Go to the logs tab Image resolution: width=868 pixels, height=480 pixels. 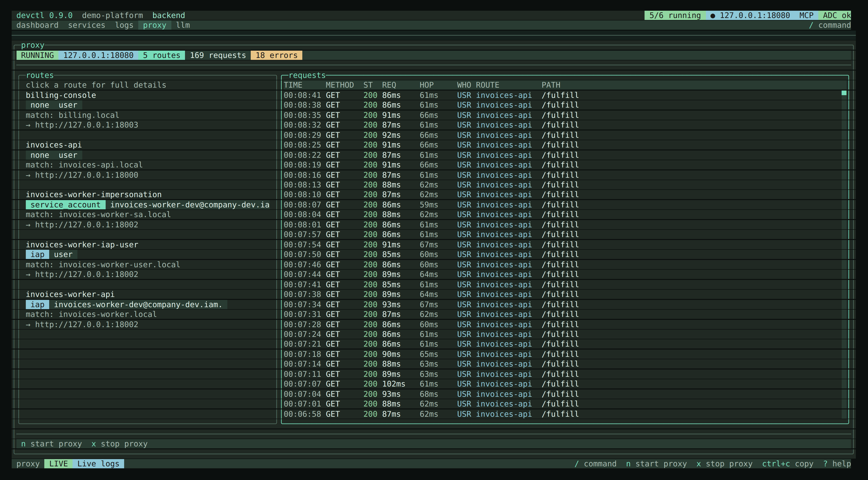point(124,25)
